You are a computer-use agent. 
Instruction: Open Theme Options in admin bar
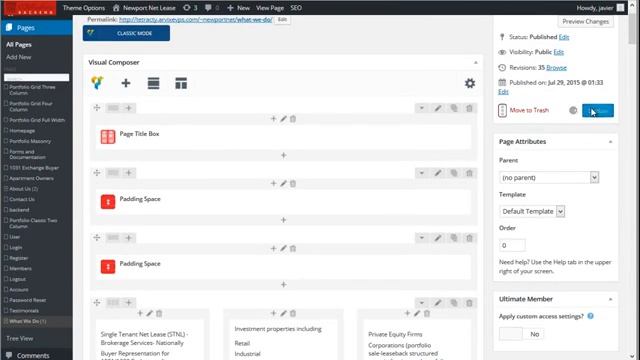(84, 8)
